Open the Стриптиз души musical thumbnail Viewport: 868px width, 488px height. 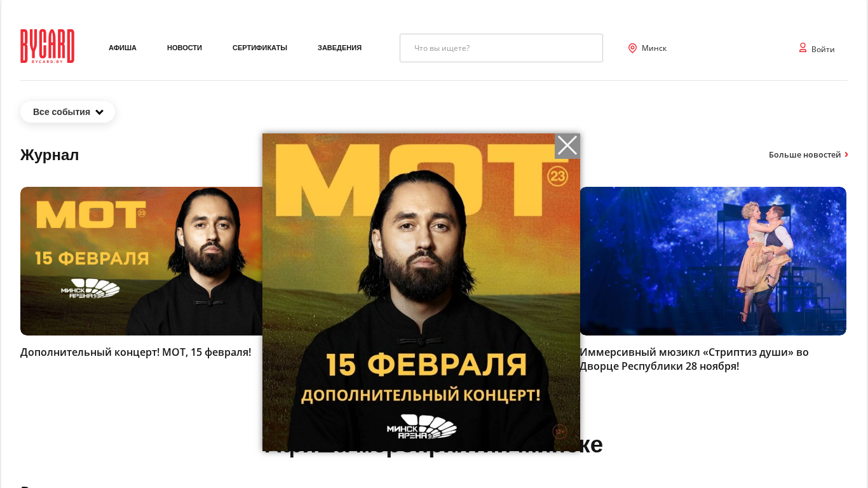[713, 261]
